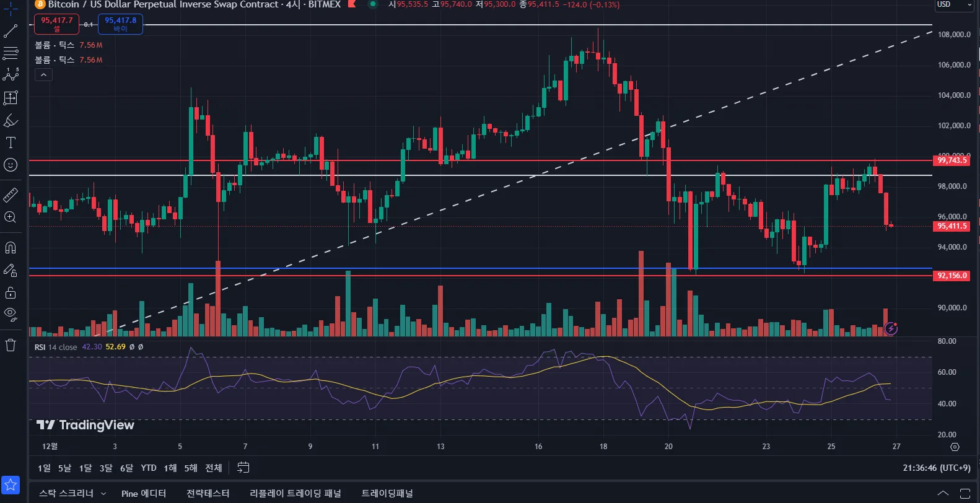
Task: Select the 5해 date range
Action: 191,468
